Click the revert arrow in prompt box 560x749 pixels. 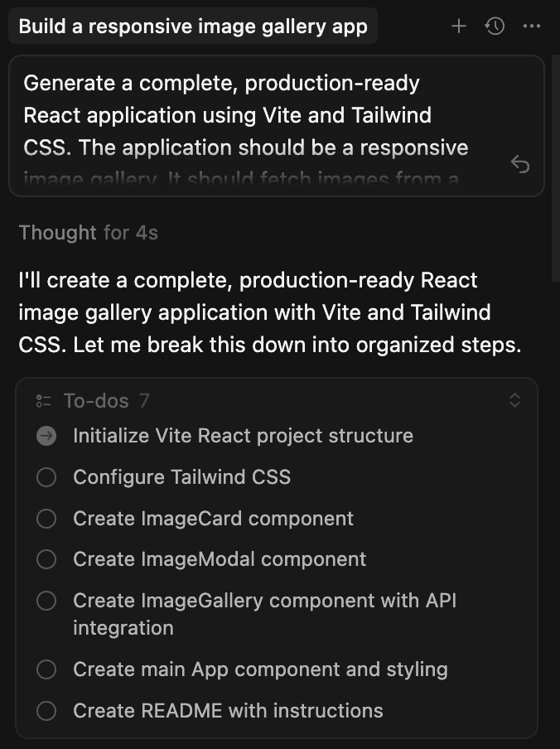(520, 164)
